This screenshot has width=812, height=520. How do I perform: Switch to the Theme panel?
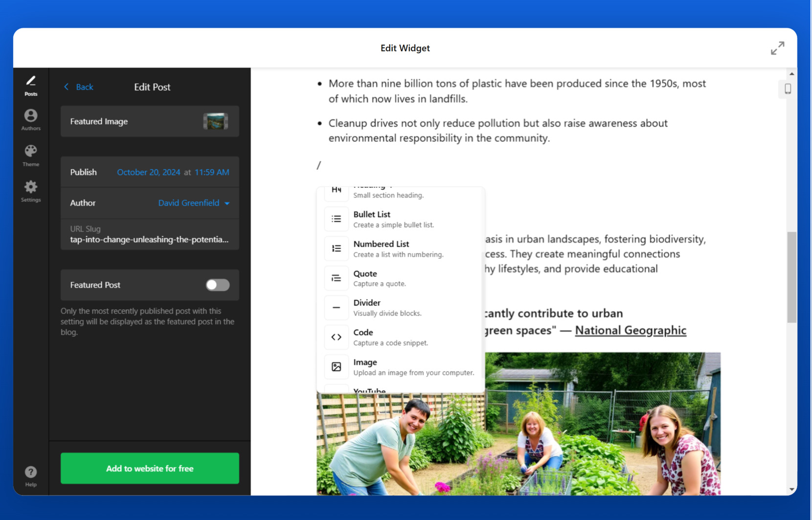[31, 153]
